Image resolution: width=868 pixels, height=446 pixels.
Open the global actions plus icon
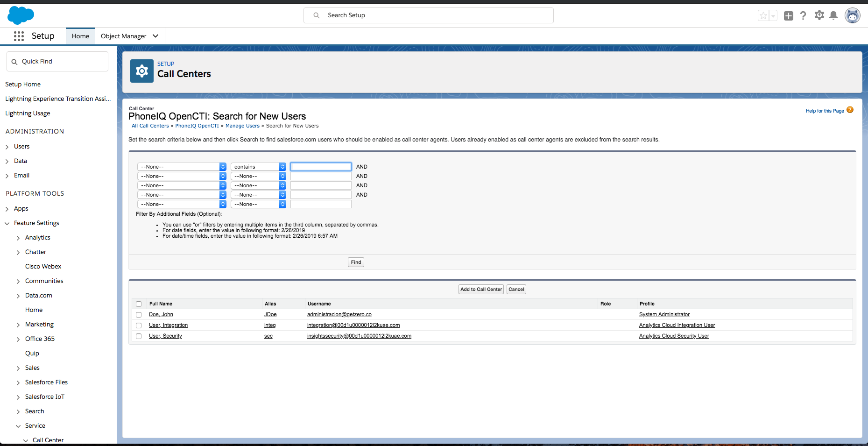tap(789, 16)
